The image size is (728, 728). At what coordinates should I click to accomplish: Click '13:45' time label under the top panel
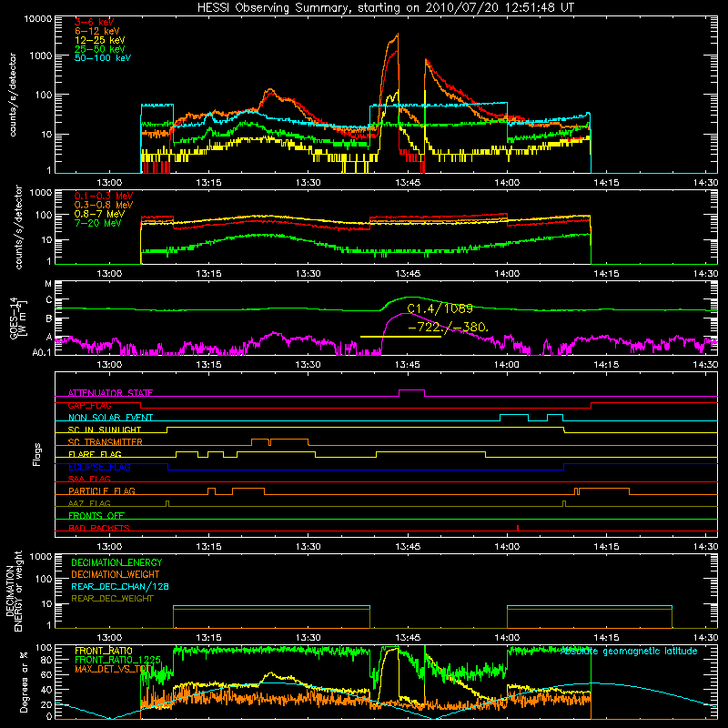(408, 183)
